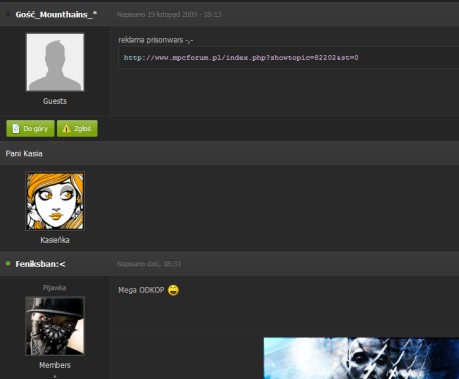Select the Mega ODKOP post text
The height and width of the screenshot is (379, 459).
pyautogui.click(x=141, y=290)
